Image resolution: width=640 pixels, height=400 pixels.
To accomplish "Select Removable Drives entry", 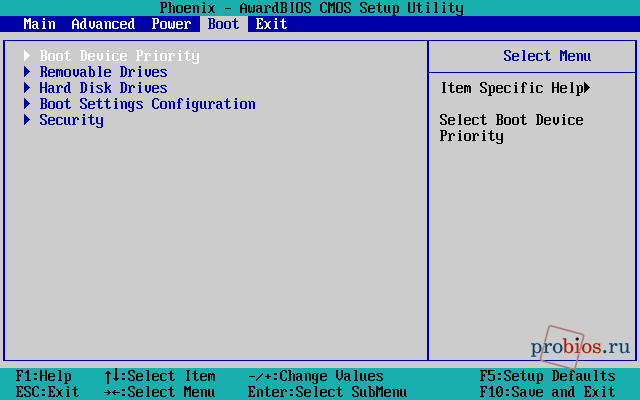I will (x=103, y=72).
